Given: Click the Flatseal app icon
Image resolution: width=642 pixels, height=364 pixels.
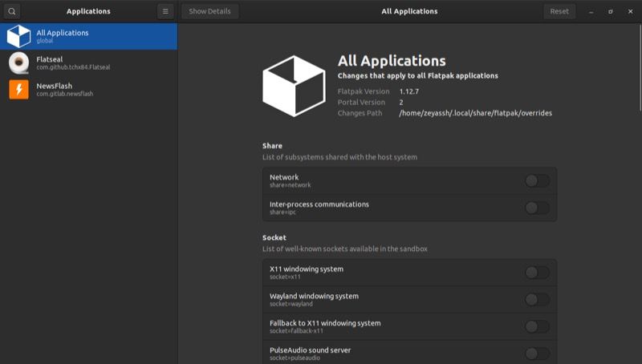Looking at the screenshot, I should pyautogui.click(x=18, y=63).
